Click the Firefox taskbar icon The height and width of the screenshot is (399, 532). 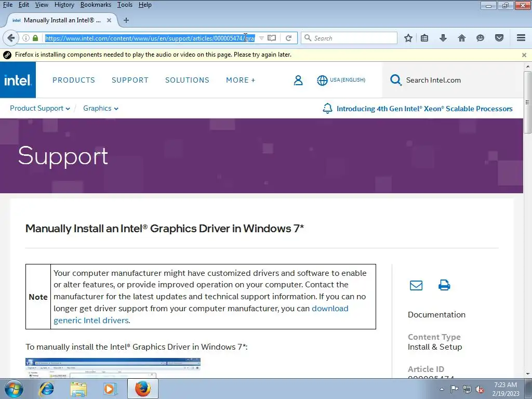(143, 389)
